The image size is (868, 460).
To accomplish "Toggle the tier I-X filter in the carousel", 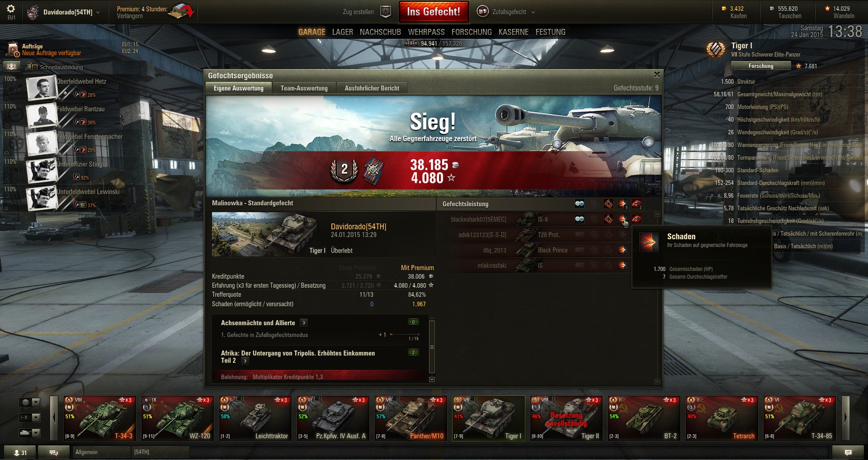I will 29,417.
